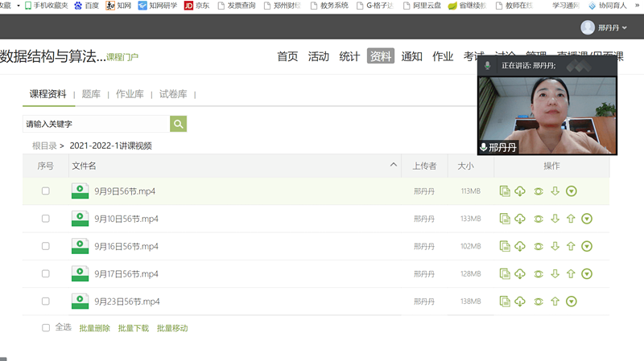Open the 9月9日56节.mp4 video file icon
The image size is (644, 361).
tap(80, 191)
